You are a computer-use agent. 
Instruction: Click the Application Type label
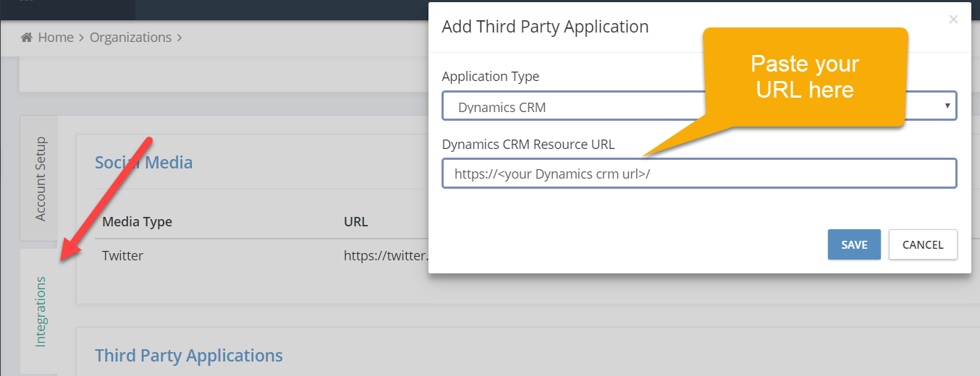pos(491,76)
